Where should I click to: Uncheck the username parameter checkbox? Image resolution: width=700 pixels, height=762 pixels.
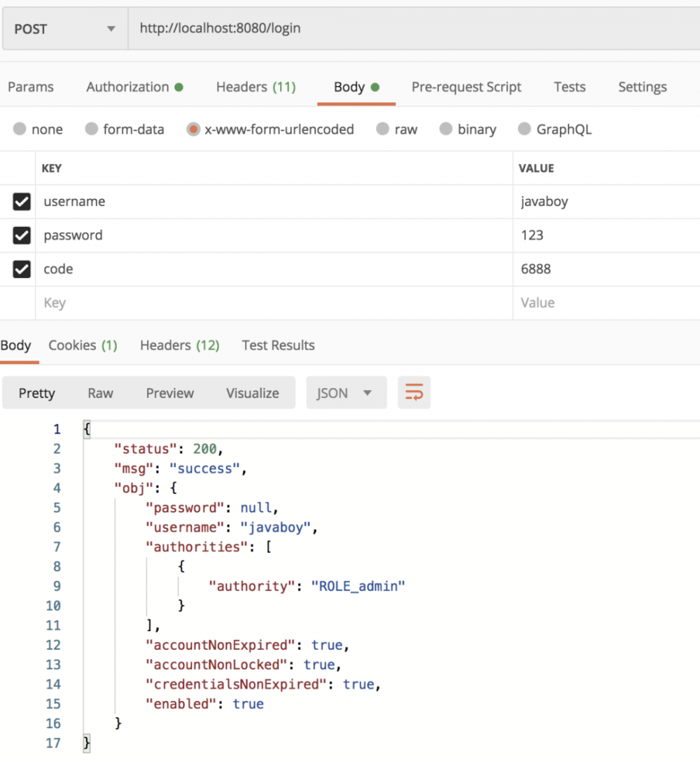coord(22,202)
